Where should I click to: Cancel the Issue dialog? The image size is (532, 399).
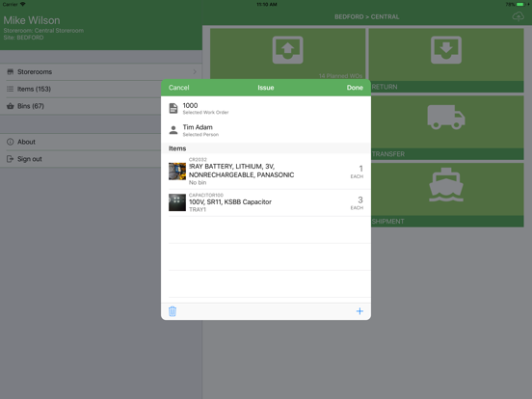[x=179, y=88]
